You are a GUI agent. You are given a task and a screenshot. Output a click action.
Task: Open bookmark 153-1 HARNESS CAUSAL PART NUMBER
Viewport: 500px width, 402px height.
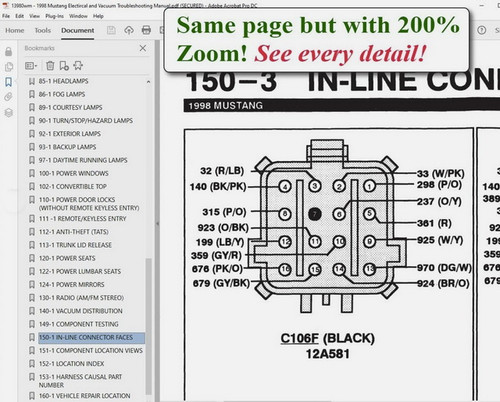pos(80,381)
